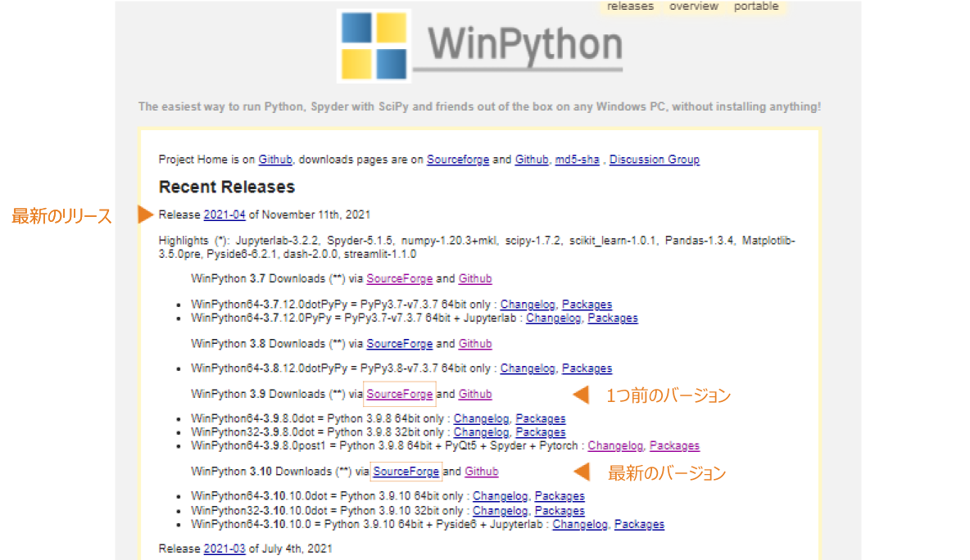
Task: Open Changelog for WinPython64-3.9.8.0dot
Action: 481,418
